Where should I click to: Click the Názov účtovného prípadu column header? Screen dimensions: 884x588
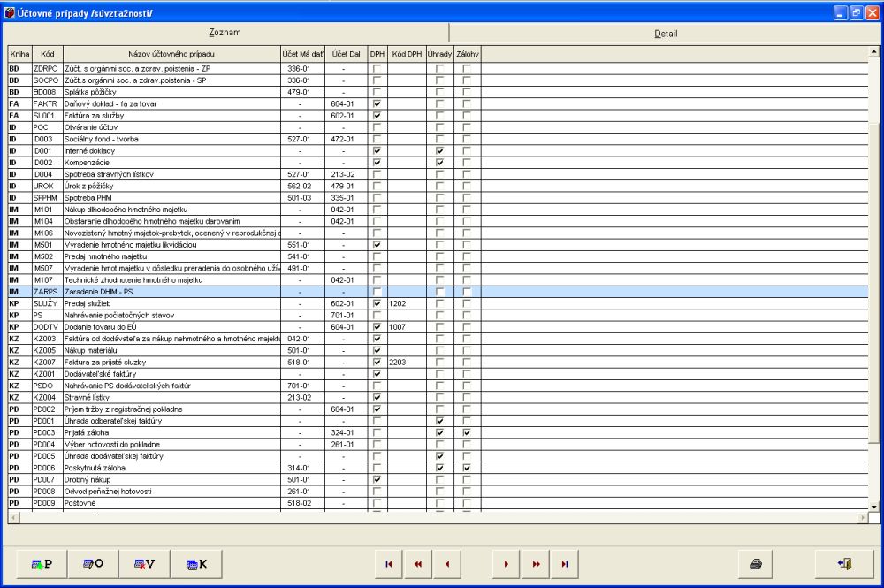171,54
